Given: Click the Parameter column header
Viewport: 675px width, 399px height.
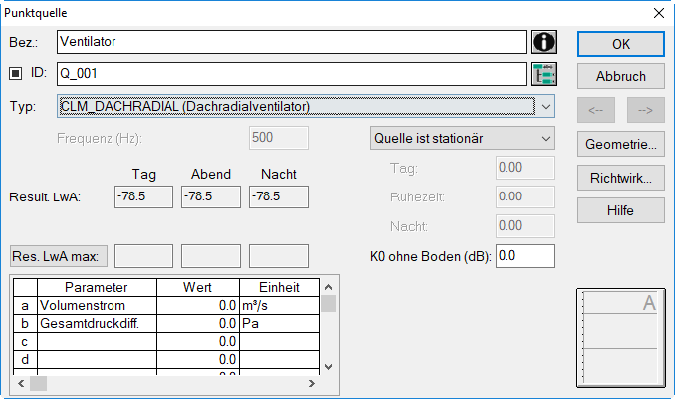Looking at the screenshot, I should coord(97,287).
